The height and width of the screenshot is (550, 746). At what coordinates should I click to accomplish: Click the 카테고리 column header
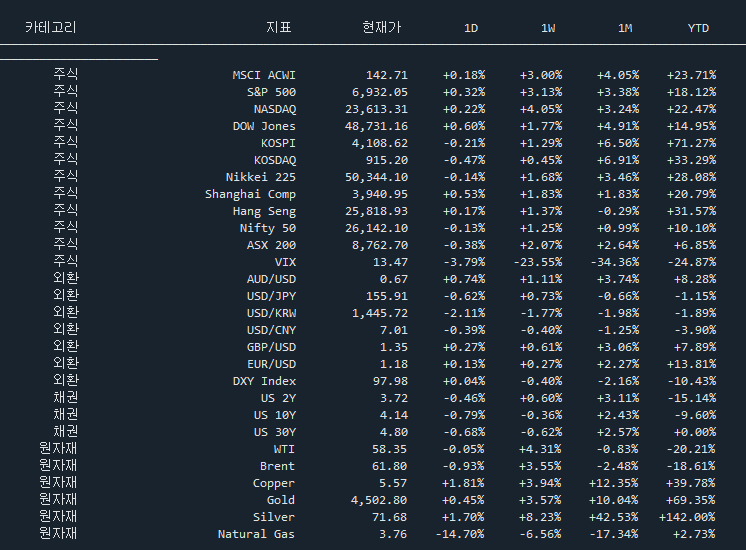pyautogui.click(x=50, y=28)
